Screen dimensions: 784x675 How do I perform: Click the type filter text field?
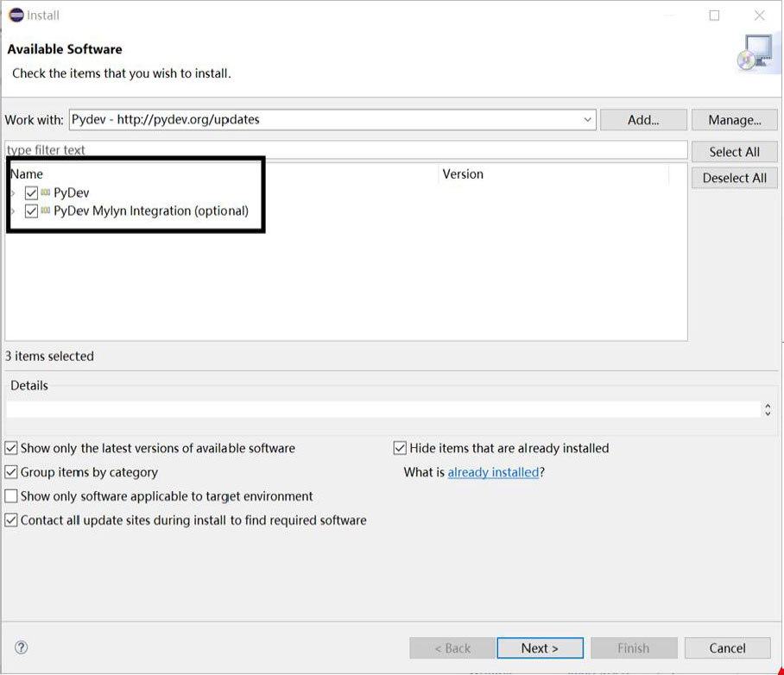346,150
